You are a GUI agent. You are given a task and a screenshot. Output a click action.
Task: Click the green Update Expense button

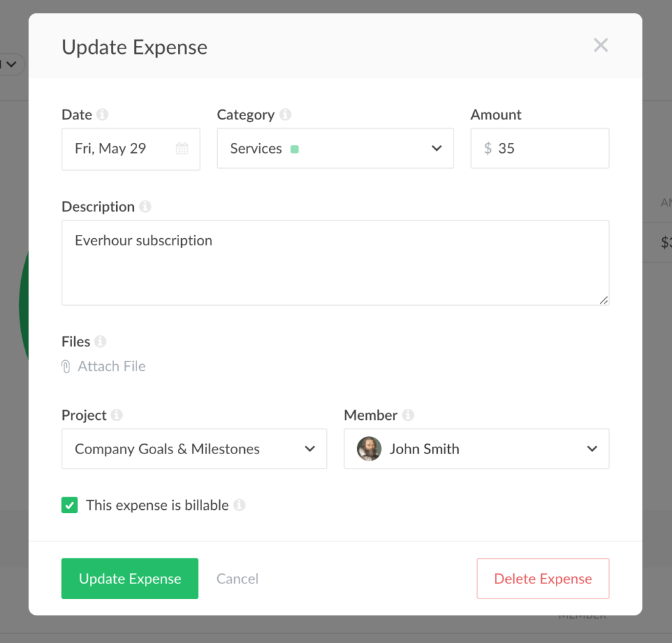tap(129, 579)
